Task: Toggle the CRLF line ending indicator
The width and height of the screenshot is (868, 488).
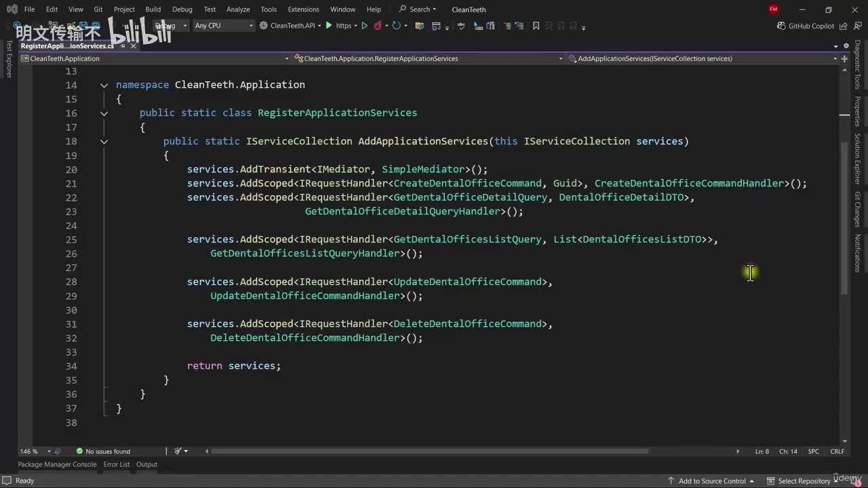Action: coord(837,451)
